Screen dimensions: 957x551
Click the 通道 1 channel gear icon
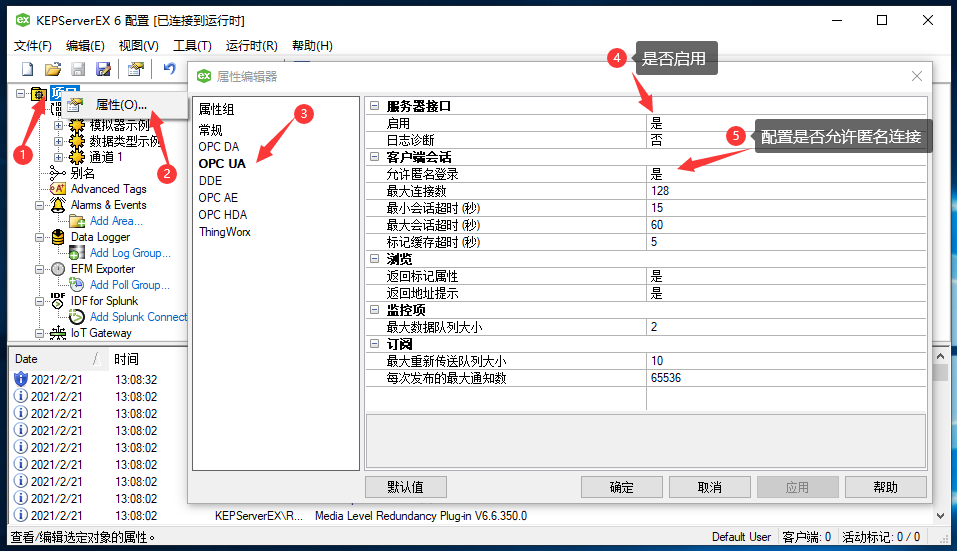[77, 157]
